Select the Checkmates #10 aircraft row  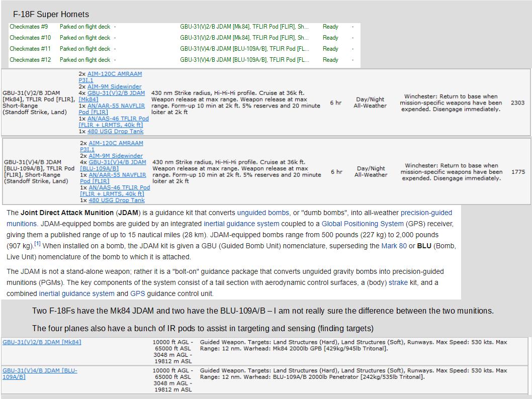point(184,38)
